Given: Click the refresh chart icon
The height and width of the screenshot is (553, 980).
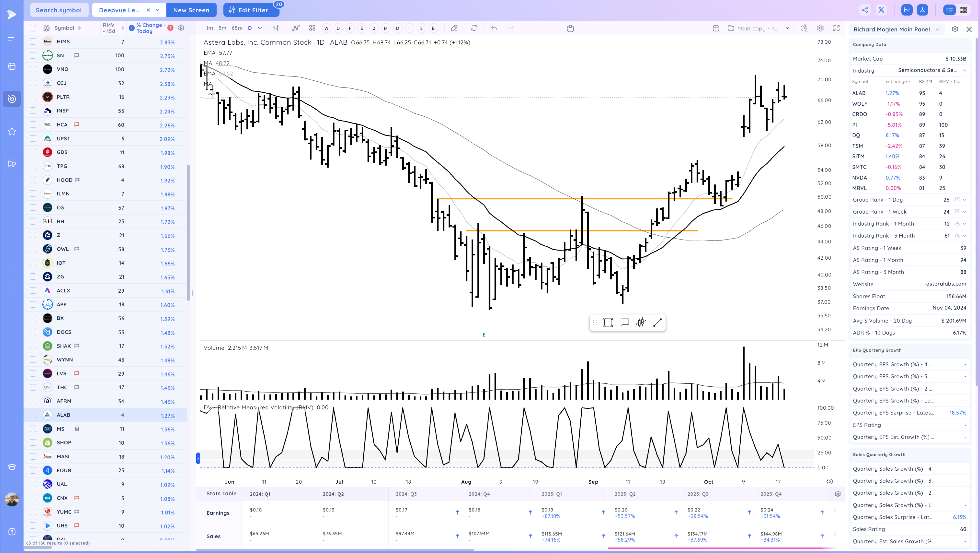Looking at the screenshot, I should coord(474,28).
